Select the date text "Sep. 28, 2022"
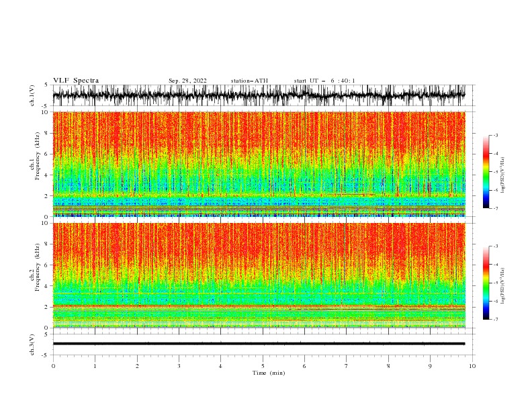This screenshot has height=411, width=532. 187,81
